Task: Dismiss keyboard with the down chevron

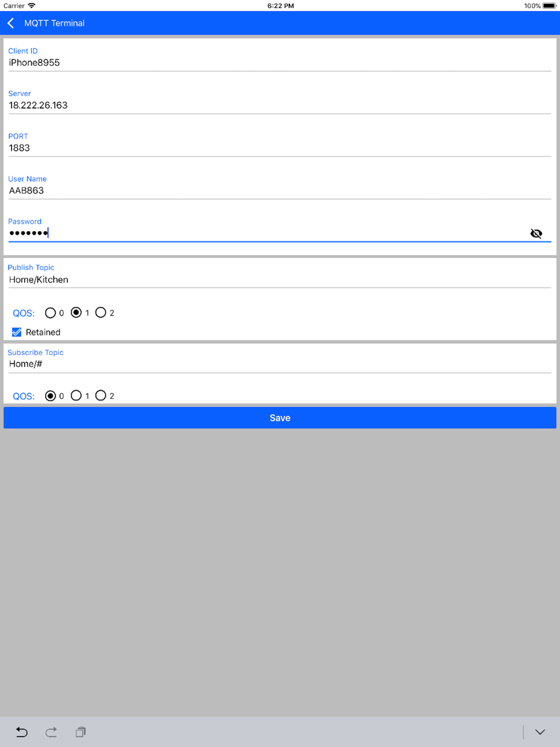Action: click(x=540, y=732)
